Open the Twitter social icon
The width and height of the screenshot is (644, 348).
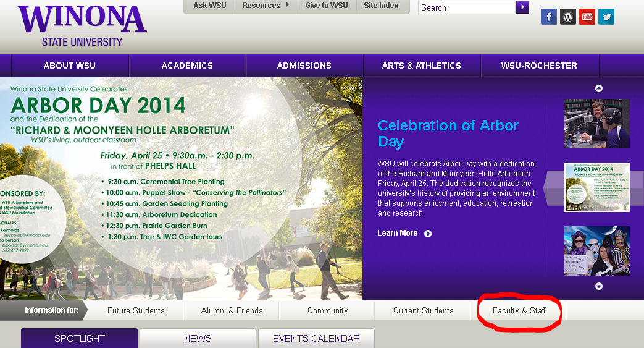[606, 17]
